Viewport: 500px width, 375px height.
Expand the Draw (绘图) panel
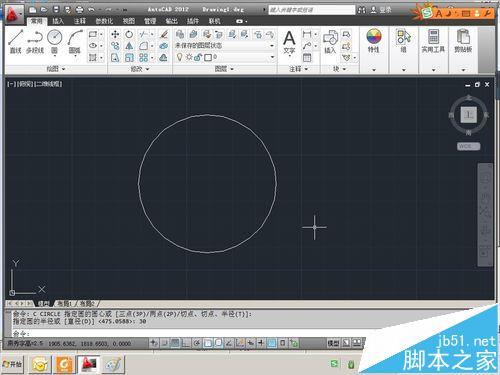point(56,69)
